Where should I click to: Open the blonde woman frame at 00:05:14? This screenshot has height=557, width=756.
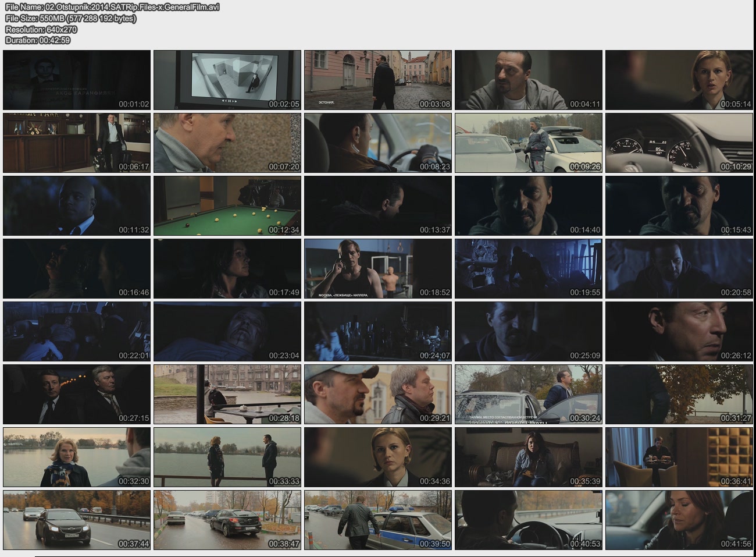[x=679, y=80]
